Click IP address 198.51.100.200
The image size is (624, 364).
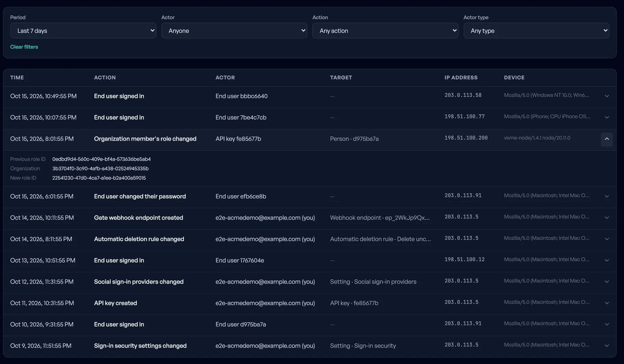(x=466, y=138)
